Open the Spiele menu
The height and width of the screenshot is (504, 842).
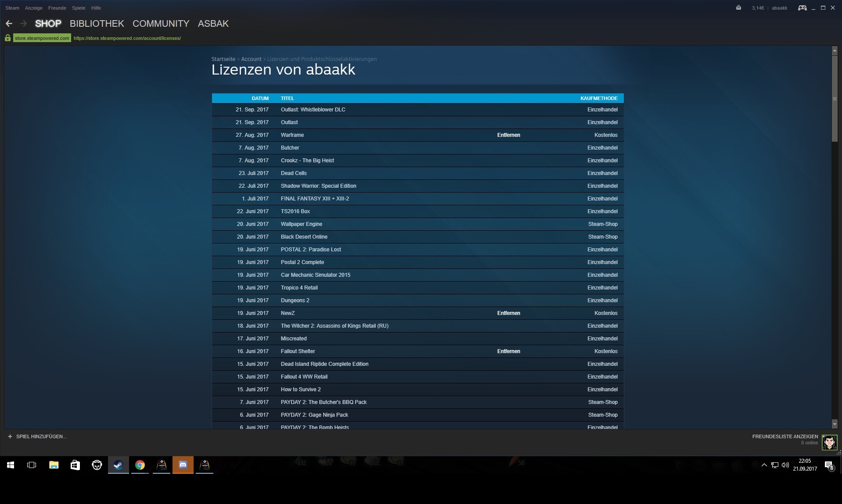click(x=79, y=8)
